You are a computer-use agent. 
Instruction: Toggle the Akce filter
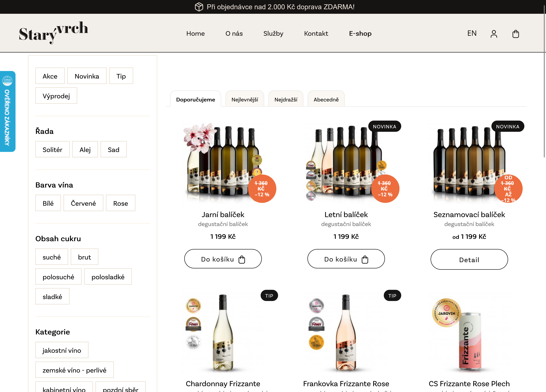(x=50, y=76)
